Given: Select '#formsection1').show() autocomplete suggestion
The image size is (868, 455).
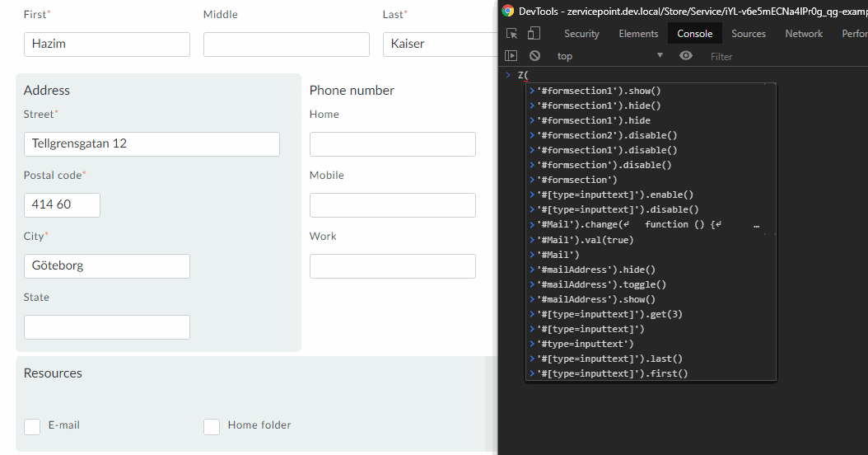Looking at the screenshot, I should click(x=599, y=91).
